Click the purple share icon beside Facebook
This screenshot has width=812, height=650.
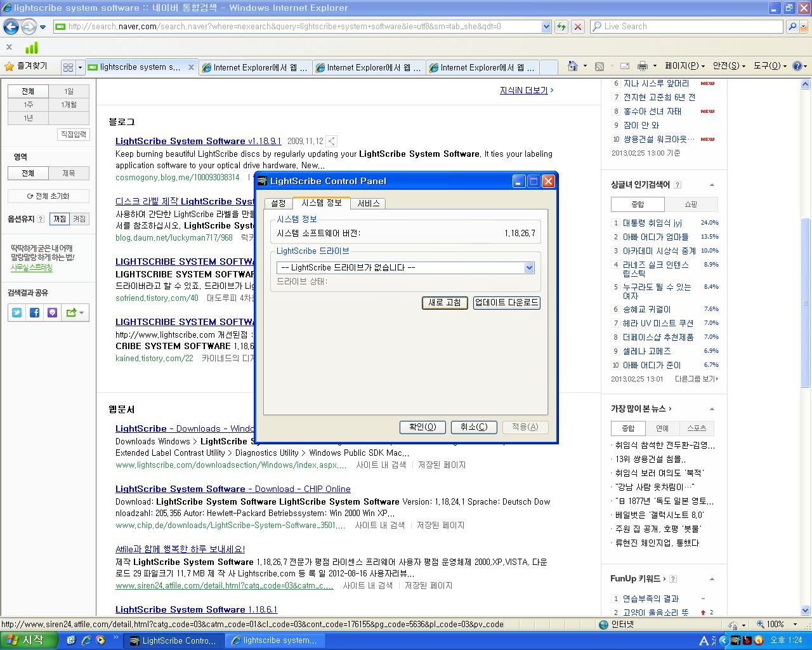point(53,312)
